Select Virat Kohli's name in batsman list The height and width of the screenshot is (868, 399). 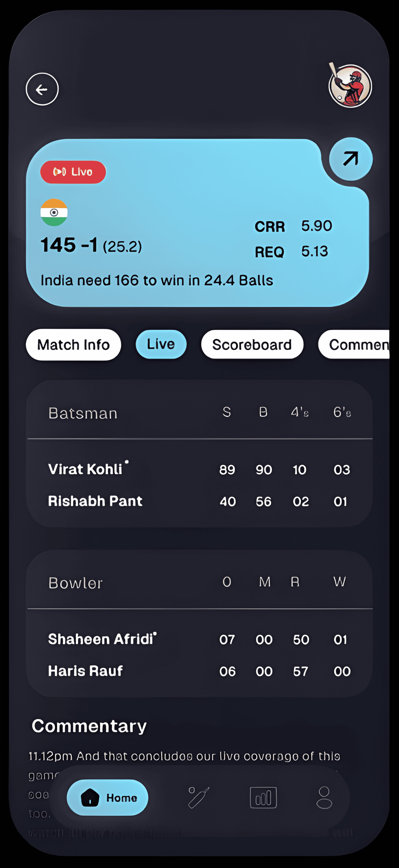86,469
